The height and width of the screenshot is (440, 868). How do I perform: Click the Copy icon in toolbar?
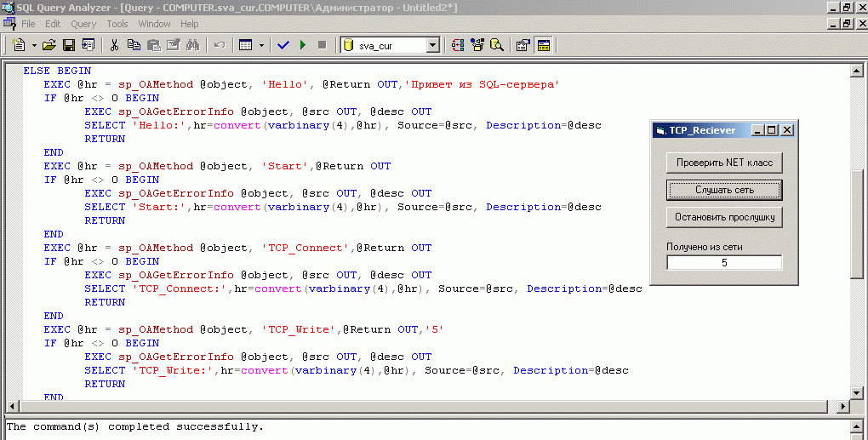[134, 45]
